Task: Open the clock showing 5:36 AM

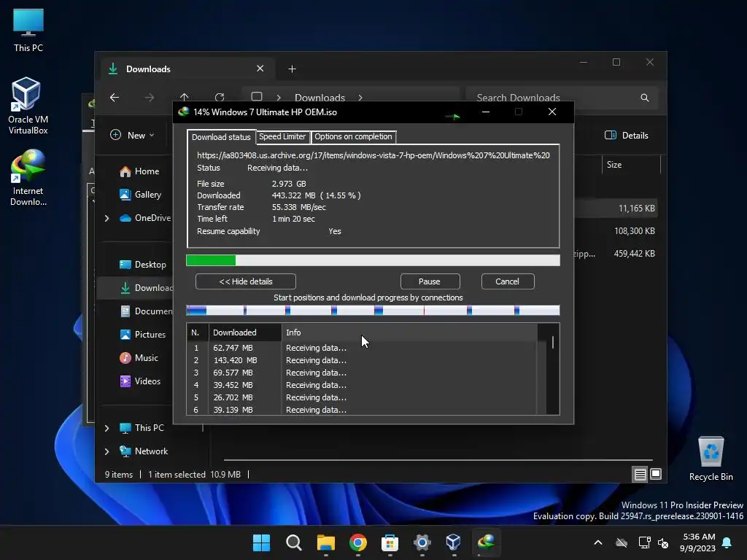Action: tap(698, 537)
